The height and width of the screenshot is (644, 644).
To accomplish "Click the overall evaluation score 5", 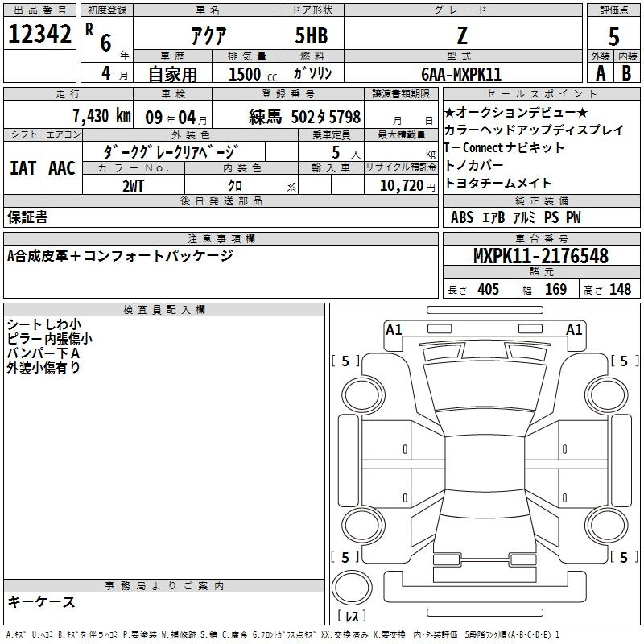I will pyautogui.click(x=613, y=36).
